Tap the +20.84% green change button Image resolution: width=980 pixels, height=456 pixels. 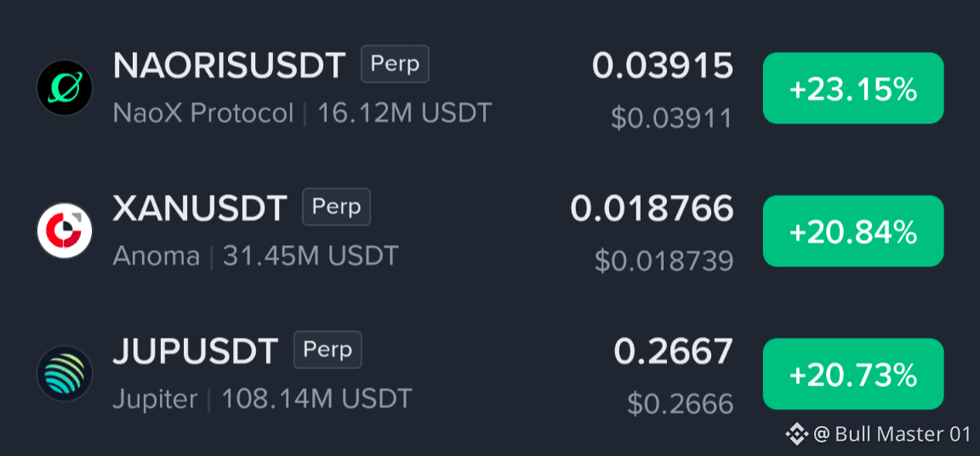pyautogui.click(x=853, y=231)
